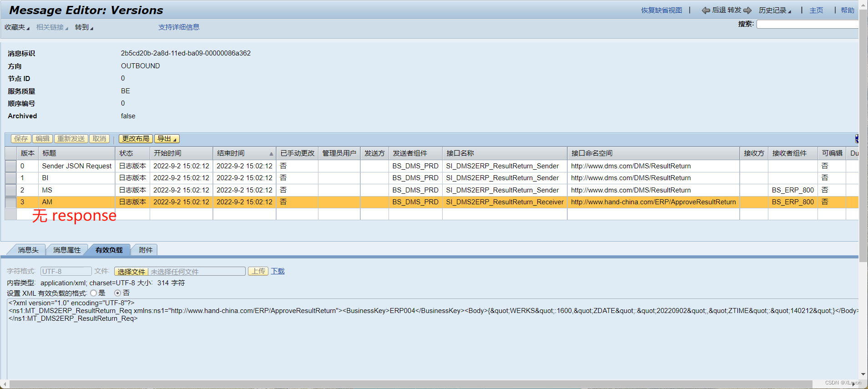Screen dimensions: 868x389
Task: Click the 恢复缺省视图 link
Action: [x=661, y=10]
